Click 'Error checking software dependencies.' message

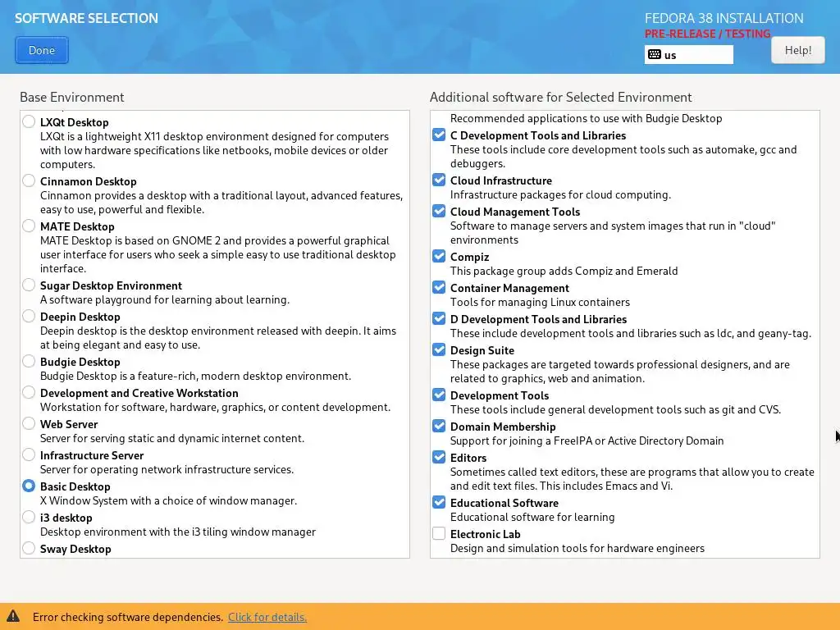pyautogui.click(x=127, y=617)
